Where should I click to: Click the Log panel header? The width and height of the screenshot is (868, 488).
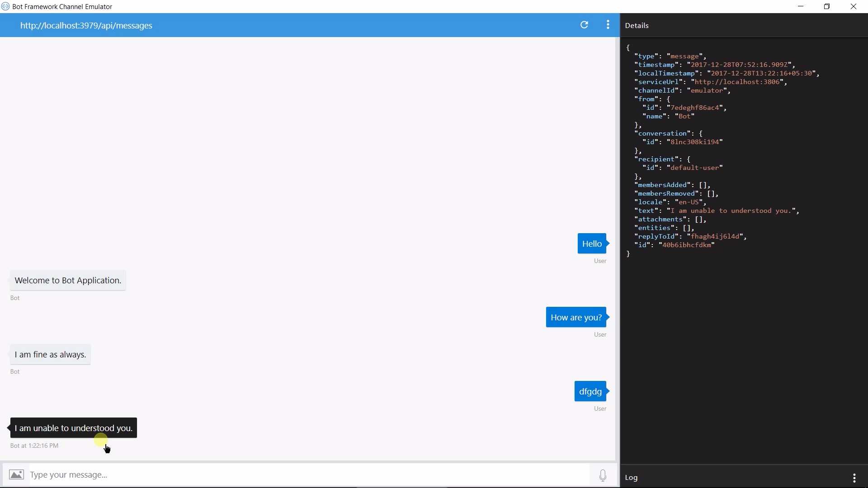pyautogui.click(x=631, y=478)
